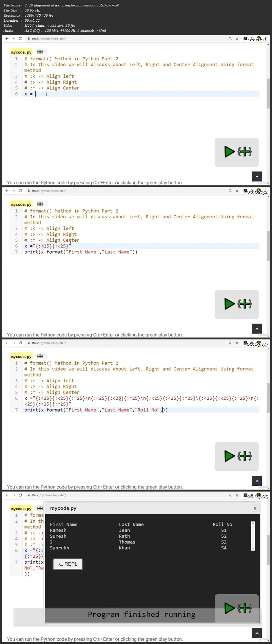This screenshot has width=272, height=644.
Task: Click the star bookmark icon in the 00:03:49 frame
Action: [237, 343]
